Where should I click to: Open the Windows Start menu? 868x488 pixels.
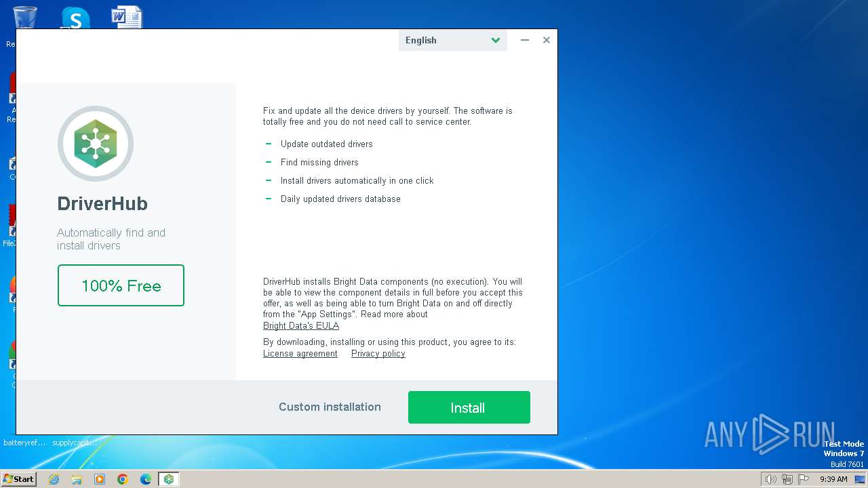pos(18,479)
